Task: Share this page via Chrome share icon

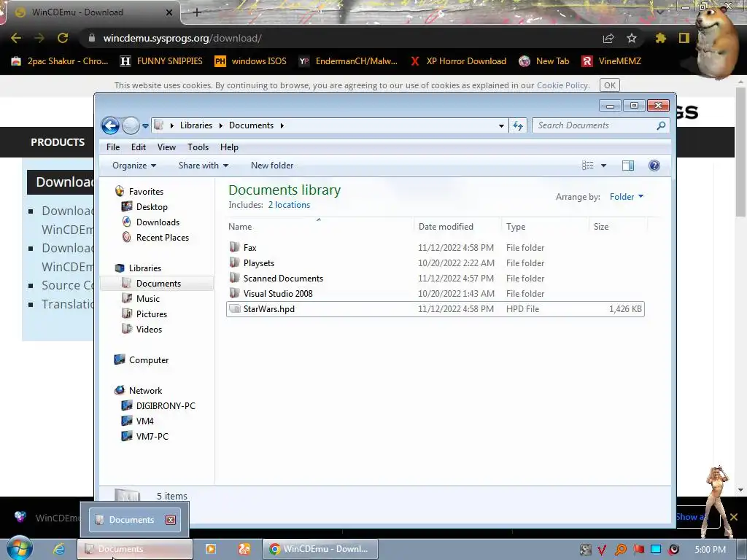Action: (x=608, y=38)
